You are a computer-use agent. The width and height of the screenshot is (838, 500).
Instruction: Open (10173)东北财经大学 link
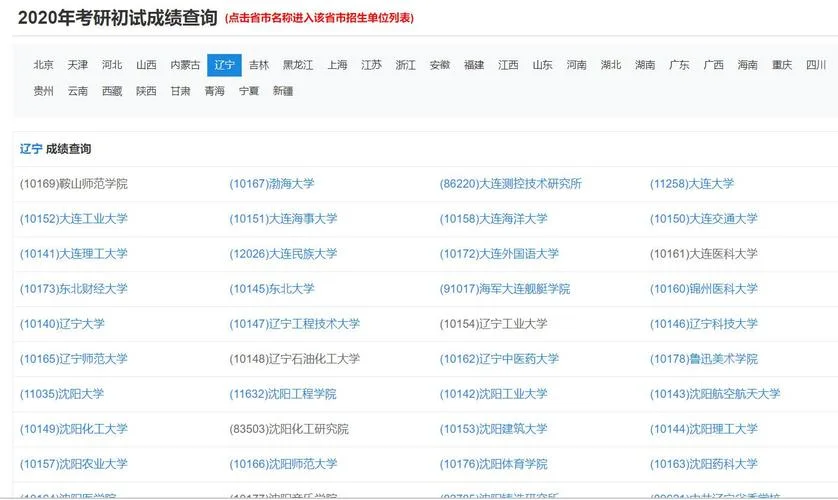tap(74, 289)
